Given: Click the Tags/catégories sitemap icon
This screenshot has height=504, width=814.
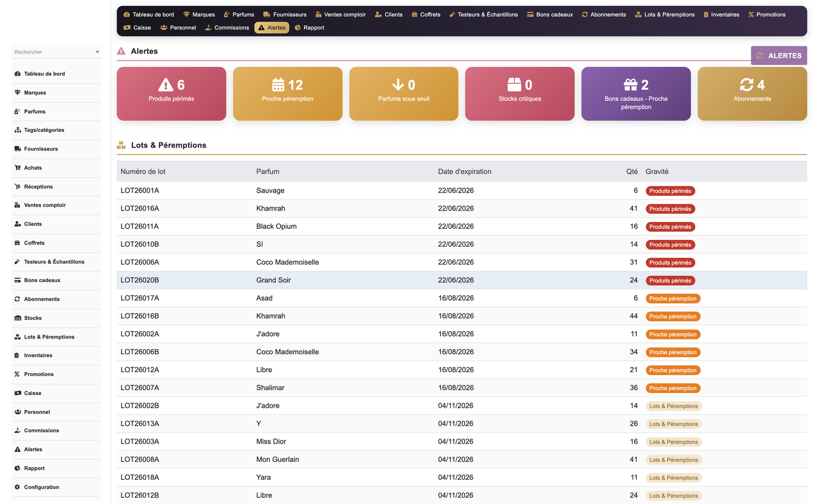Looking at the screenshot, I should 17,130.
